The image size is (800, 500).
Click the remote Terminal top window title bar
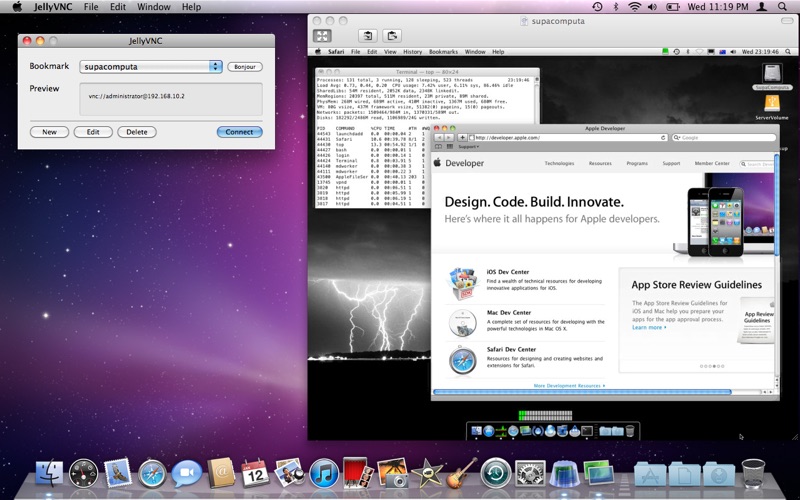[x=427, y=72]
